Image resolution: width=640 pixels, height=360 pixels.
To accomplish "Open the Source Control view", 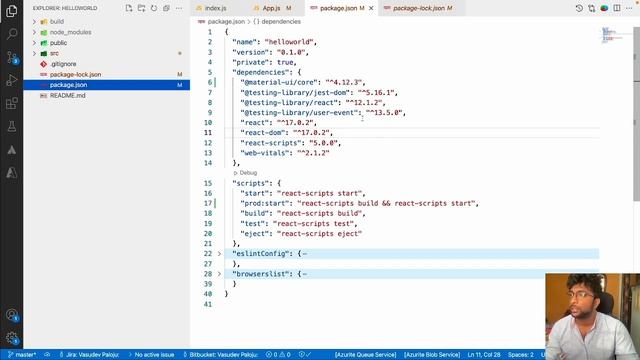I will click(11, 57).
